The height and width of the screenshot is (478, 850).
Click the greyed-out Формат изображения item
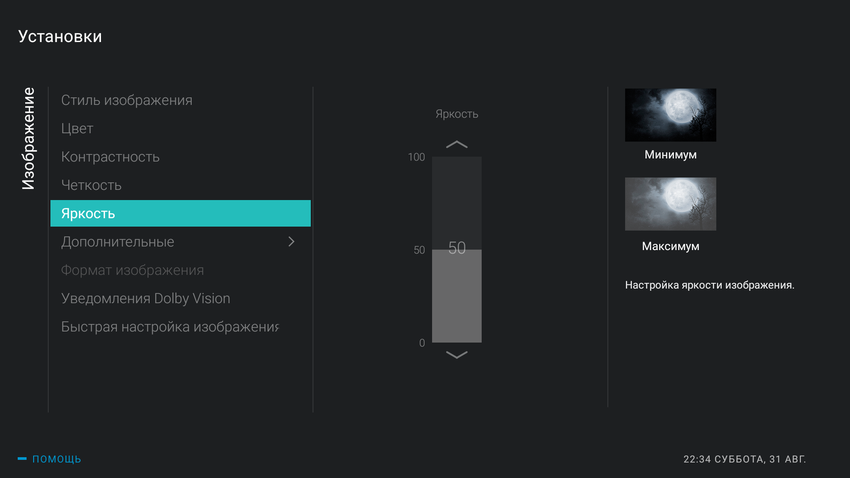point(132,270)
